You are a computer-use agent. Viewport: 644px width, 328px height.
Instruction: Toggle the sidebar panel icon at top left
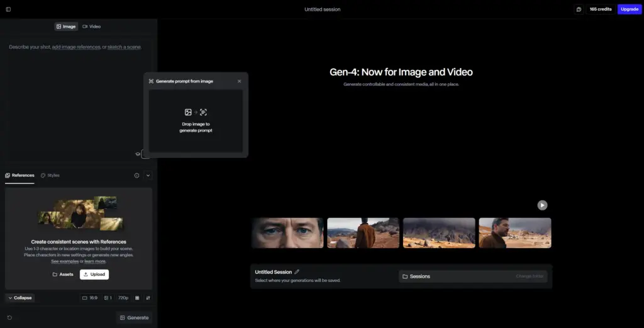click(x=8, y=9)
